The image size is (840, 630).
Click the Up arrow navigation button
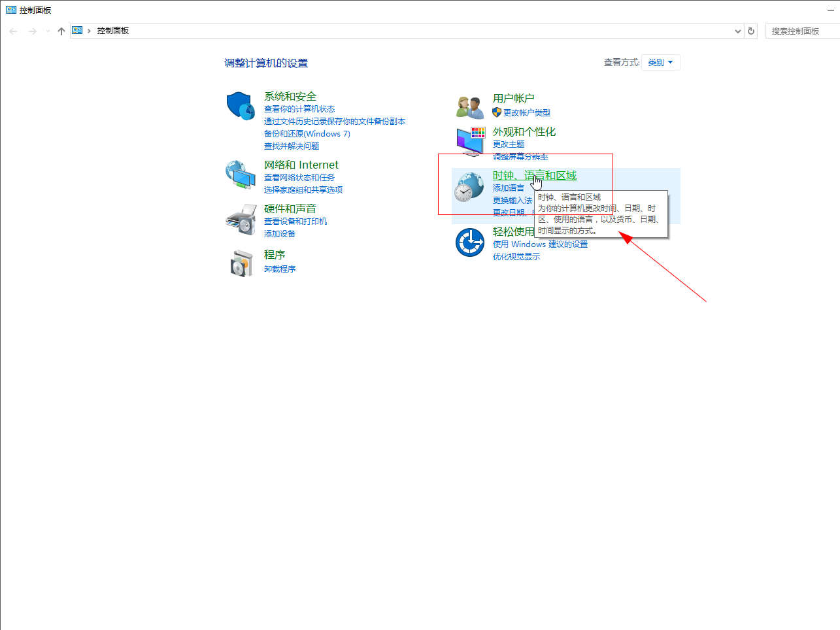coord(61,31)
